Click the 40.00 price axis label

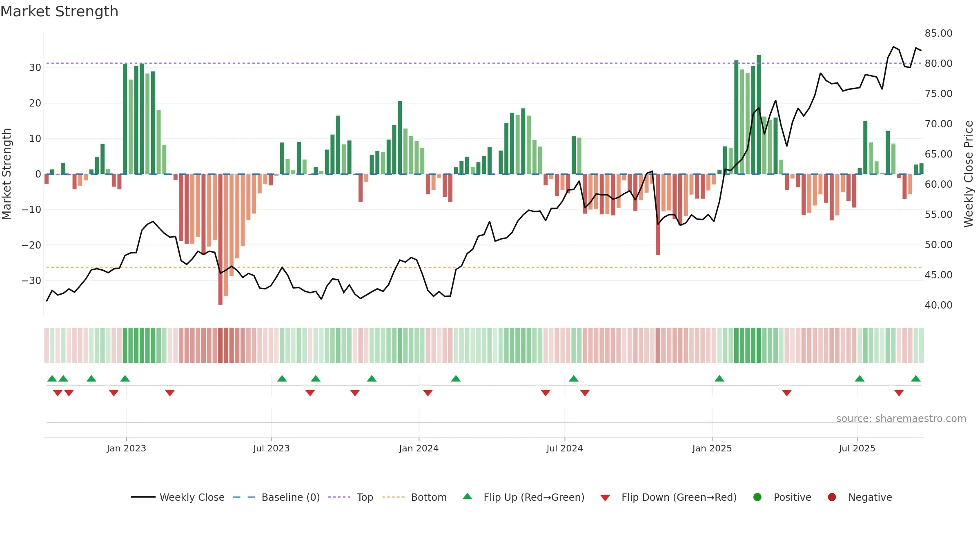point(938,305)
